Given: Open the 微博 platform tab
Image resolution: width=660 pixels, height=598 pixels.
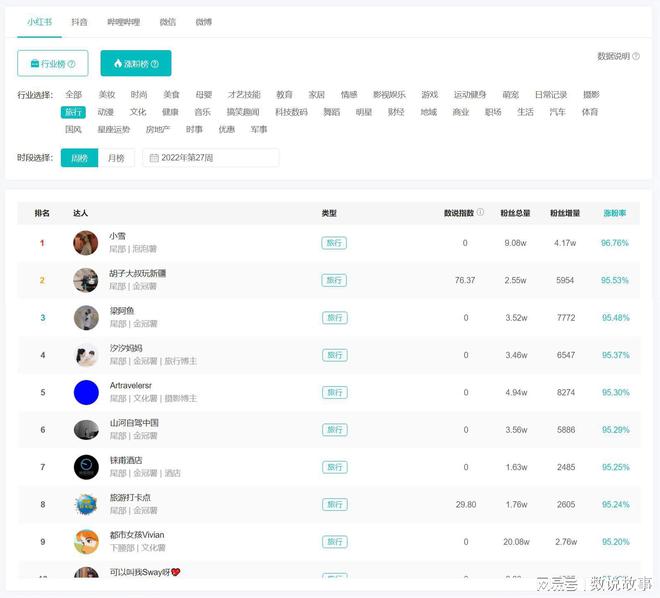Looking at the screenshot, I should pos(204,22).
